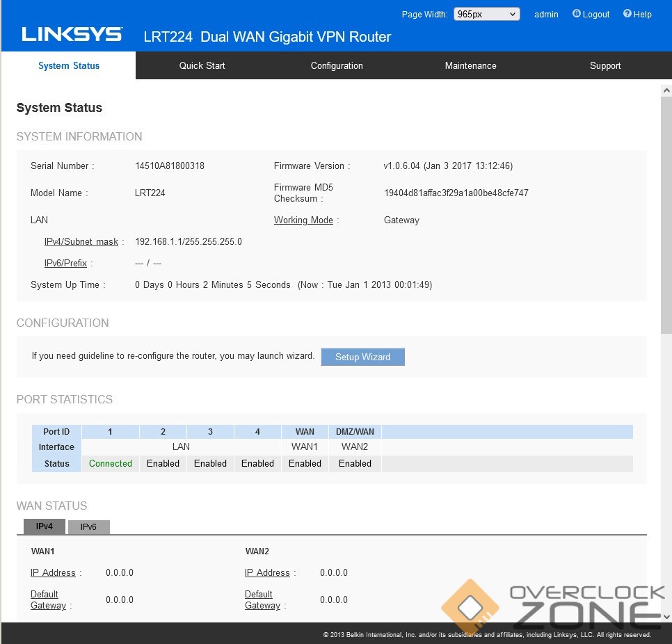Click the WAN STATUS section heading
The image size is (672, 644).
tap(52, 506)
